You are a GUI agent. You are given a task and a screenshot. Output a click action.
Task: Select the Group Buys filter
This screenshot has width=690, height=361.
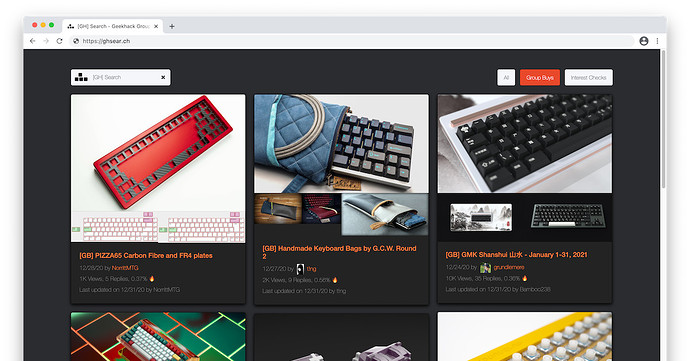point(540,77)
